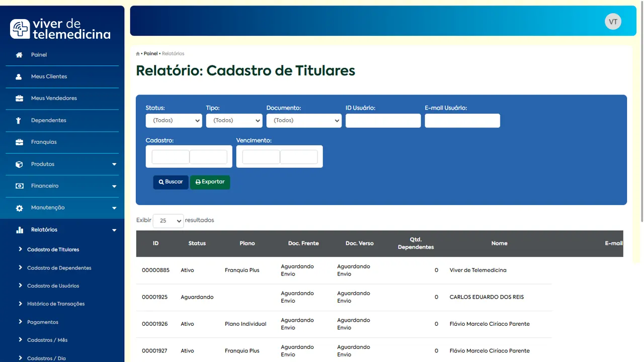The height and width of the screenshot is (362, 644).
Task: Open the Documento dropdown
Action: coord(304,121)
